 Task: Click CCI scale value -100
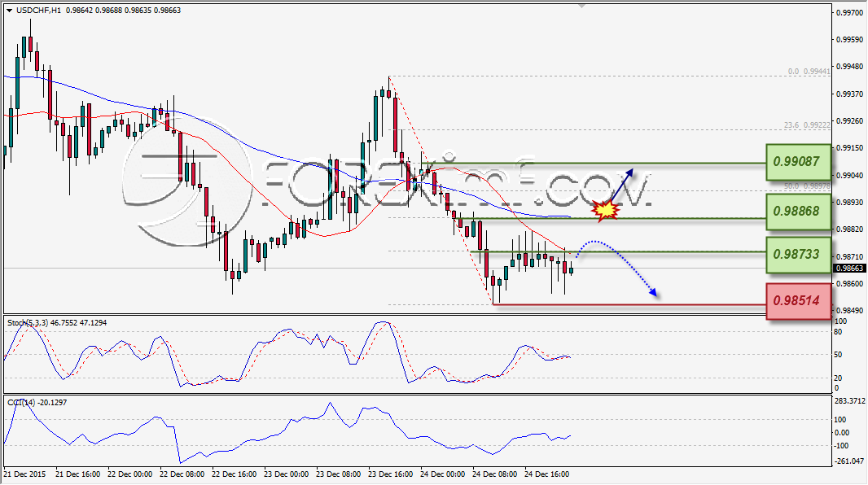point(842,446)
